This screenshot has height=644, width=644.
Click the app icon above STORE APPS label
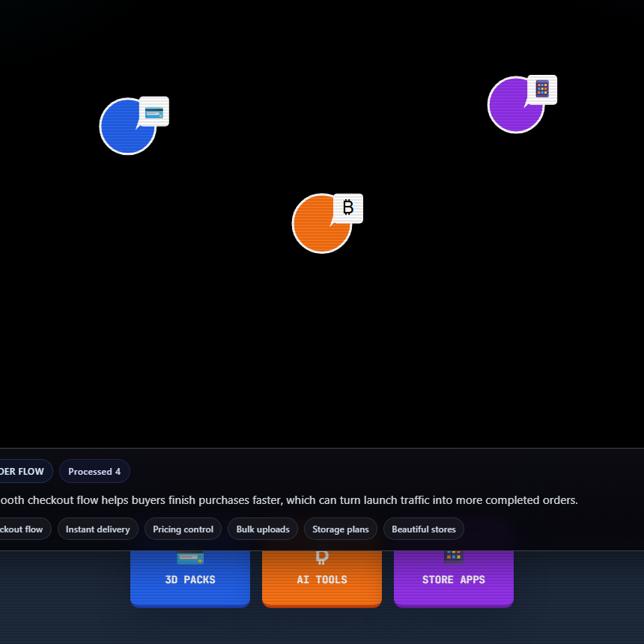(x=454, y=556)
